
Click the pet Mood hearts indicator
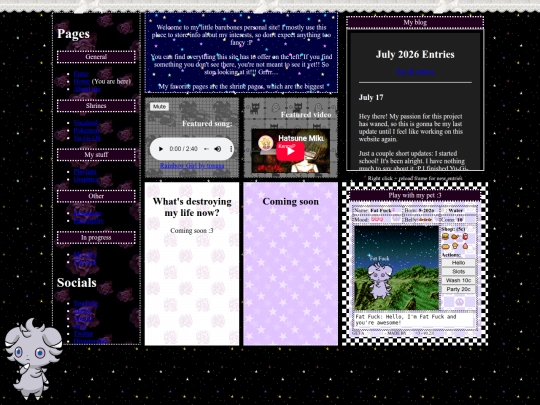pos(377,219)
